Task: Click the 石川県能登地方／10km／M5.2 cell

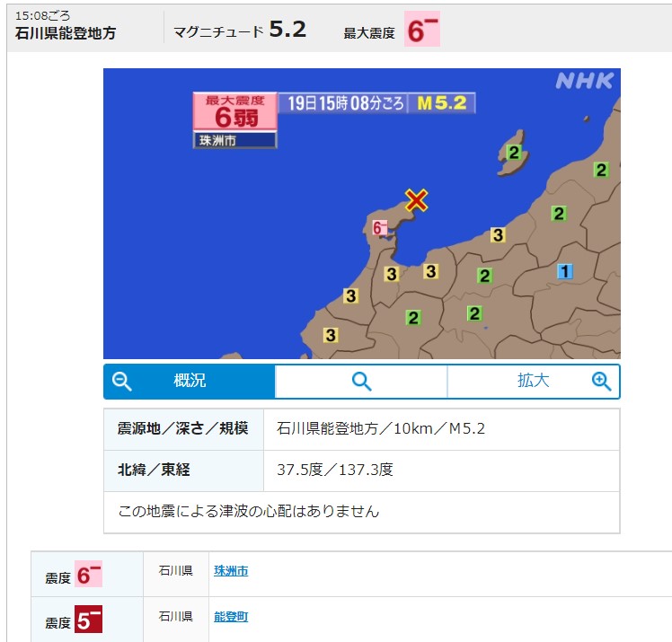Action: pyautogui.click(x=441, y=428)
